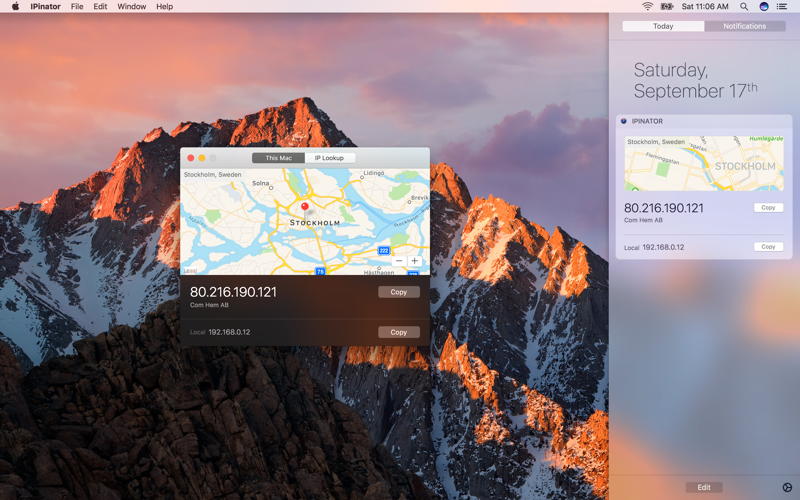Open the Window menu
The width and height of the screenshot is (800, 500).
[x=132, y=6]
